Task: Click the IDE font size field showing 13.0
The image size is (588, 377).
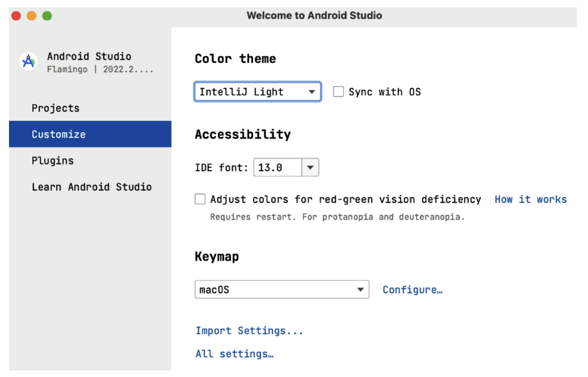Action: tap(278, 167)
